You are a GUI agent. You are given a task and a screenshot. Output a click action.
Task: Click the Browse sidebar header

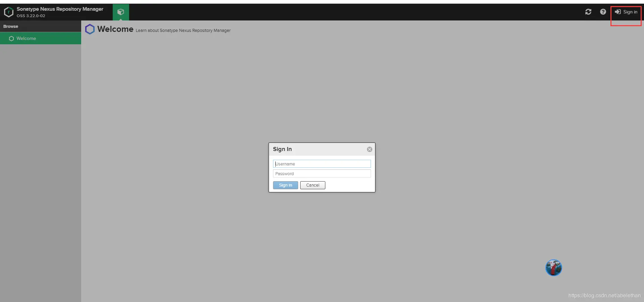tap(41, 27)
